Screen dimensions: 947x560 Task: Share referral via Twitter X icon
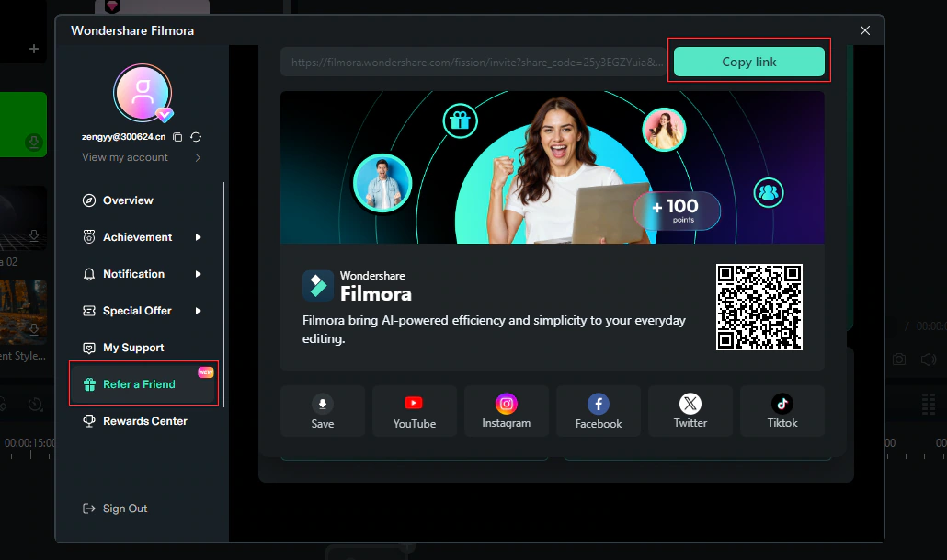[690, 411]
